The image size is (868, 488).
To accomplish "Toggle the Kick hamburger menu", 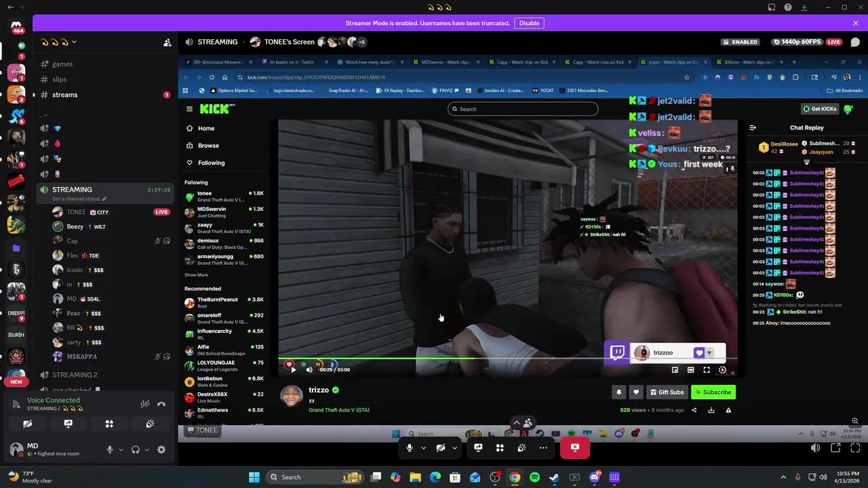I will pyautogui.click(x=190, y=109).
